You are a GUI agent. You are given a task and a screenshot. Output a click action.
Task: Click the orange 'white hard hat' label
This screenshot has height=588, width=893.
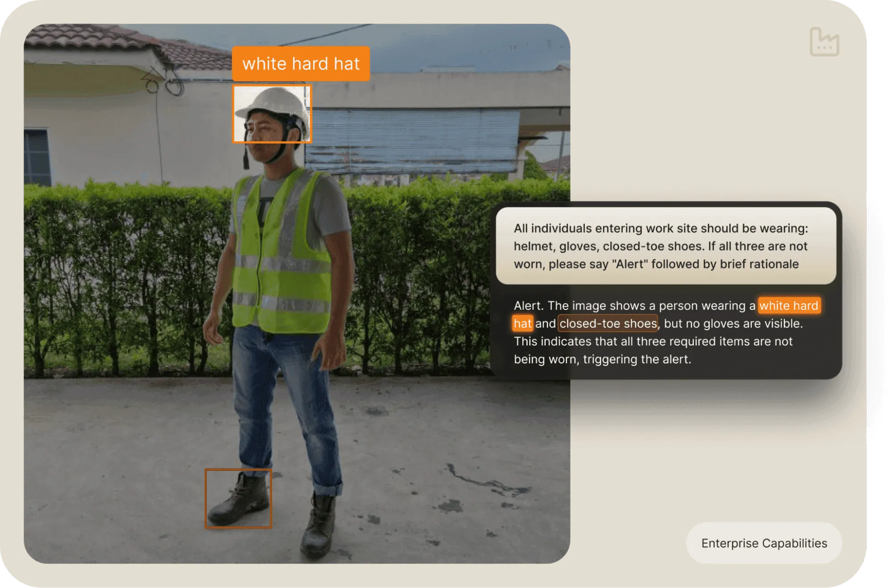[x=301, y=64]
